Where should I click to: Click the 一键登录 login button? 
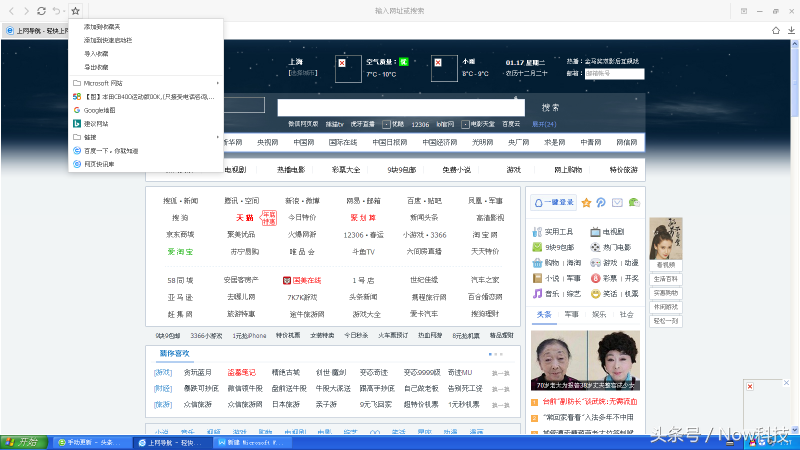coord(554,203)
